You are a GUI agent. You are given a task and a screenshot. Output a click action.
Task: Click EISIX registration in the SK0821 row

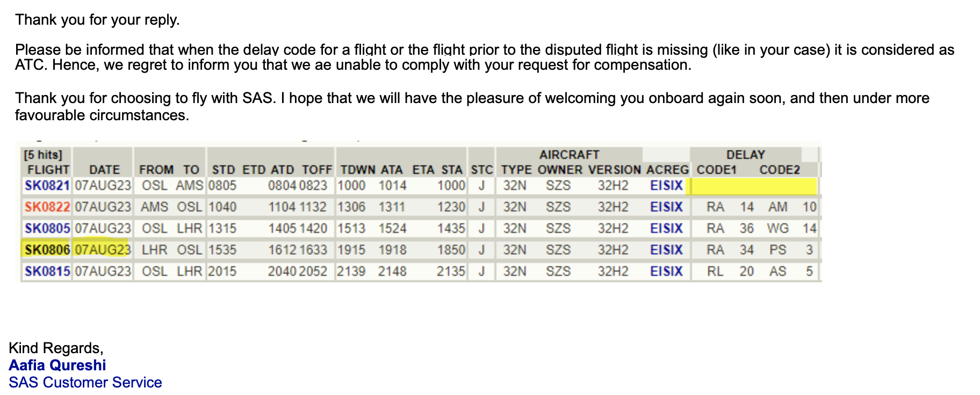[x=666, y=186]
